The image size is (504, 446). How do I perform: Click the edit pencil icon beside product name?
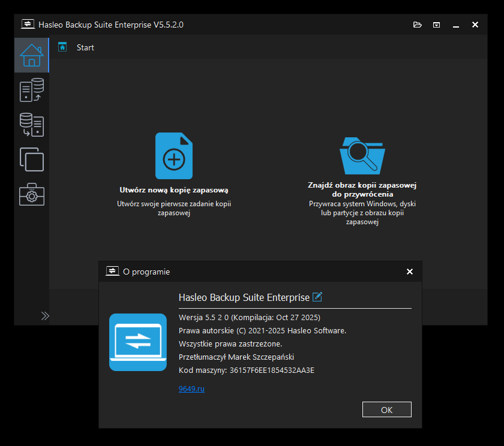click(x=317, y=297)
